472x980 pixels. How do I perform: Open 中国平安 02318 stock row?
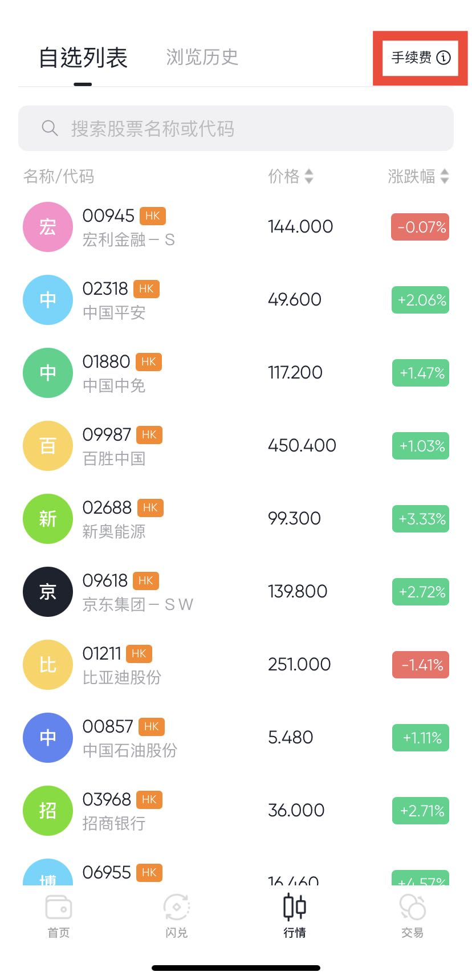click(236, 300)
